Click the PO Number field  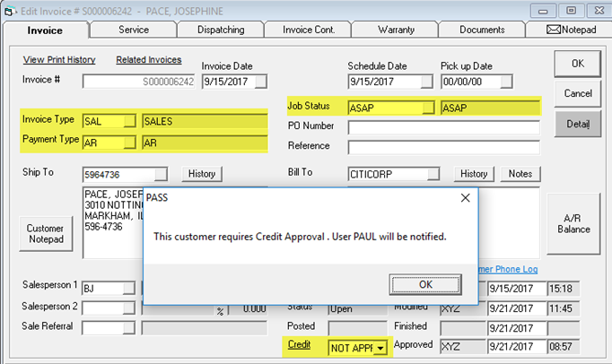point(444,126)
